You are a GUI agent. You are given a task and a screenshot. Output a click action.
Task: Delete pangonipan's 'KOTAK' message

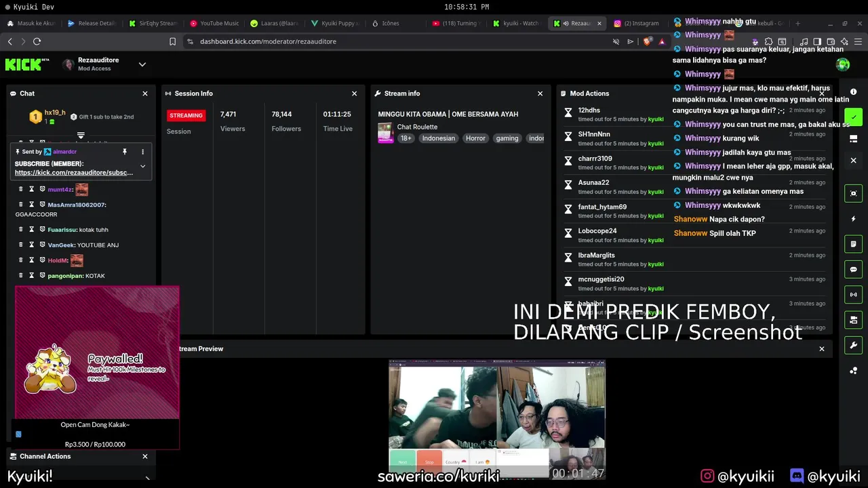point(20,275)
